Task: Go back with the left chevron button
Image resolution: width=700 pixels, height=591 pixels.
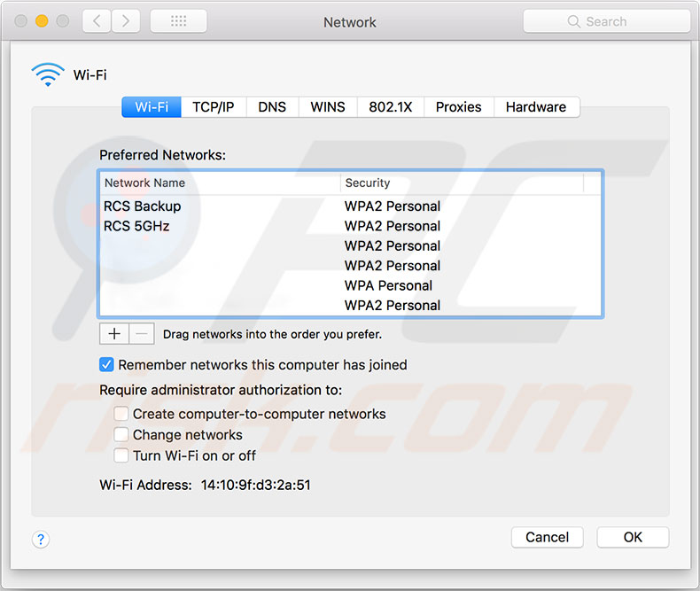Action: pyautogui.click(x=97, y=21)
